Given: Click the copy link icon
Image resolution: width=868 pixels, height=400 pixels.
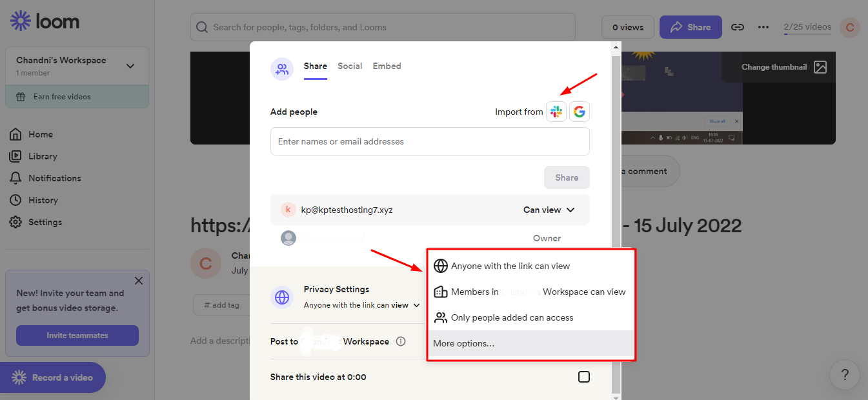Looking at the screenshot, I should click(737, 27).
